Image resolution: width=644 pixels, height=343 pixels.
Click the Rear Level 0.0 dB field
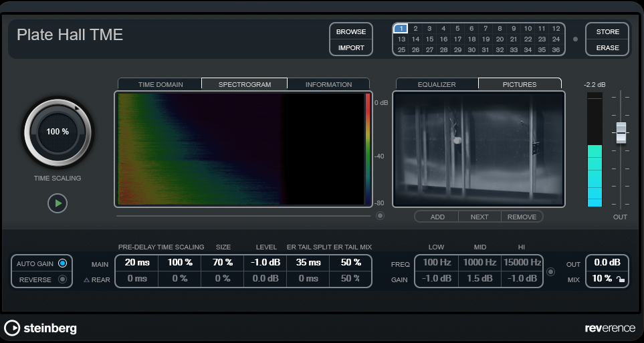(265, 279)
